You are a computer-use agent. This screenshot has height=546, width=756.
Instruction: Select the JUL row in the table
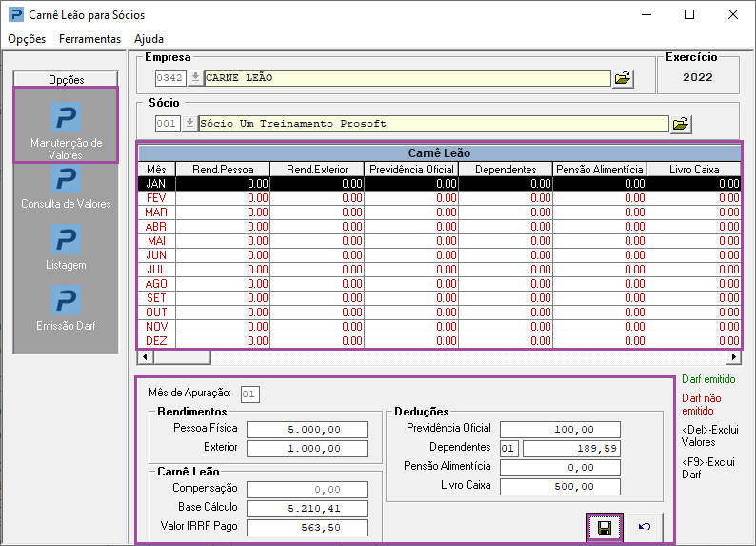(439, 270)
